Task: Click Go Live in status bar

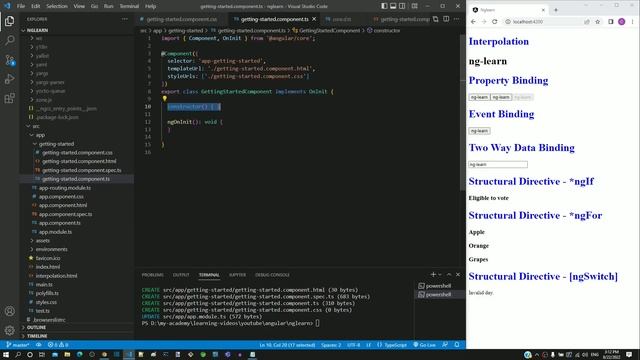Action: (x=424, y=345)
